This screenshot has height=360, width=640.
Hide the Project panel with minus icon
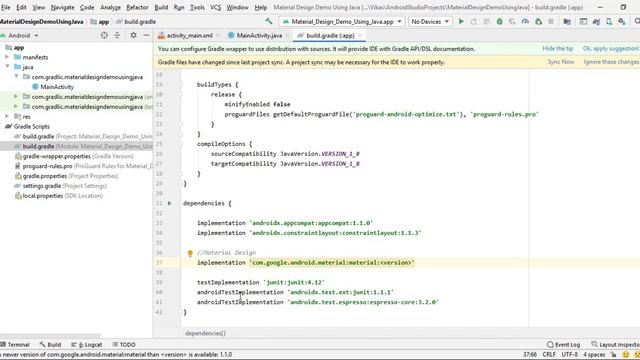[x=146, y=36]
